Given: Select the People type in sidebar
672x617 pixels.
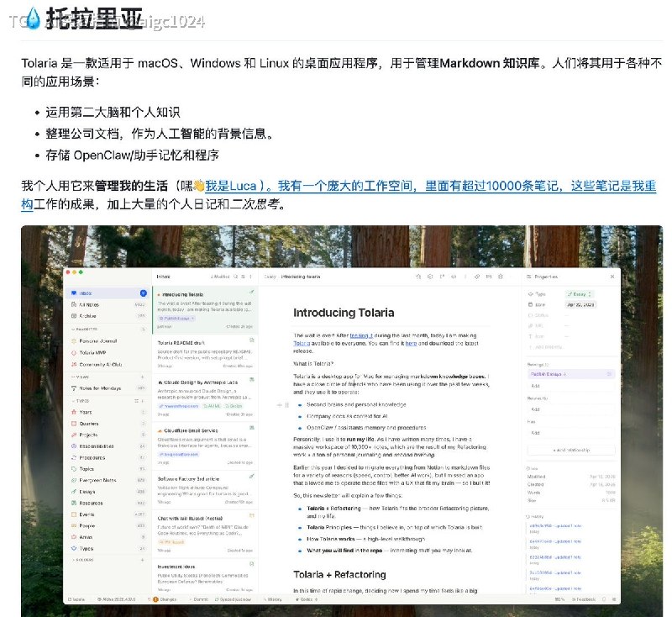Looking at the screenshot, I should point(109,525).
